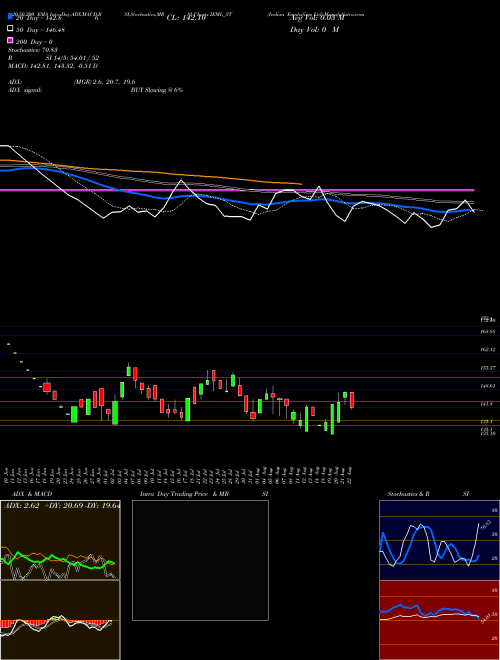Viewport: 500px width, 660px height.
Task: Click the last red candlestick for 22 Aug
Action: click(352, 400)
